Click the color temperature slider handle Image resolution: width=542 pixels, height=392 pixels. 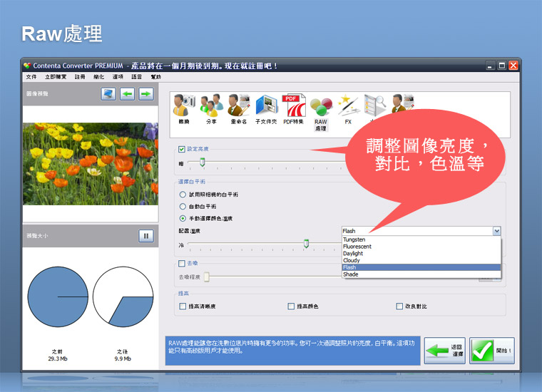306,243
